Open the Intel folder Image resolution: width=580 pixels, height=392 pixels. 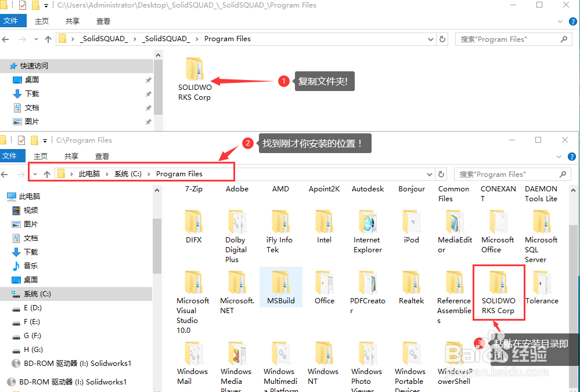(x=324, y=227)
